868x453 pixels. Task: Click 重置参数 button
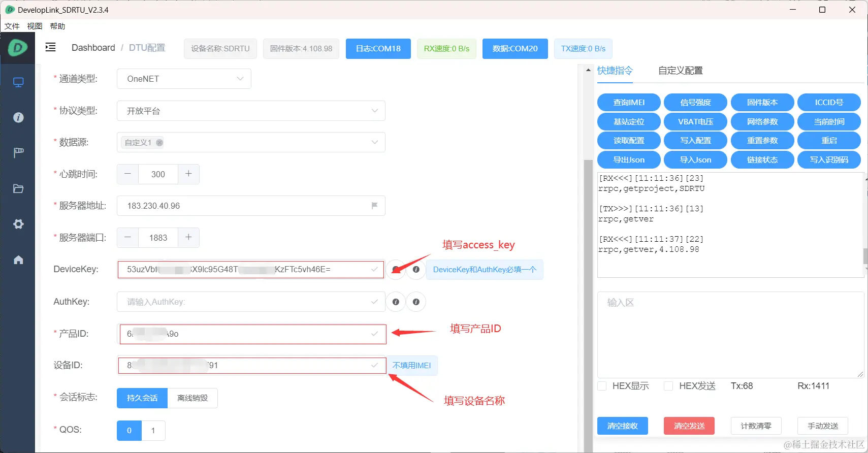click(762, 141)
